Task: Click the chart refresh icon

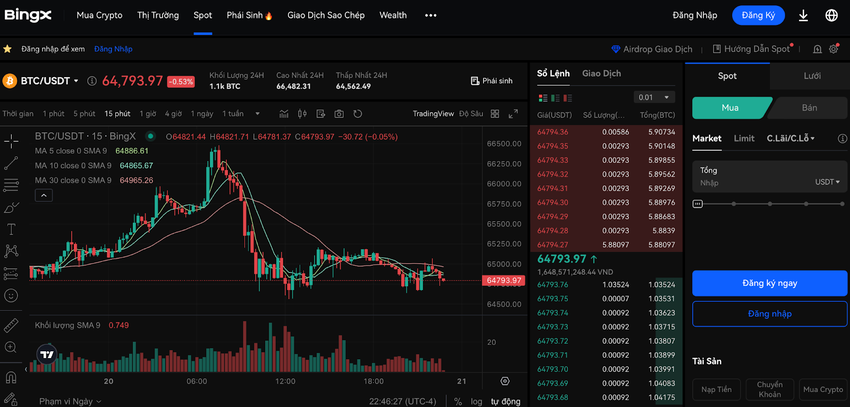Action: click(x=357, y=114)
